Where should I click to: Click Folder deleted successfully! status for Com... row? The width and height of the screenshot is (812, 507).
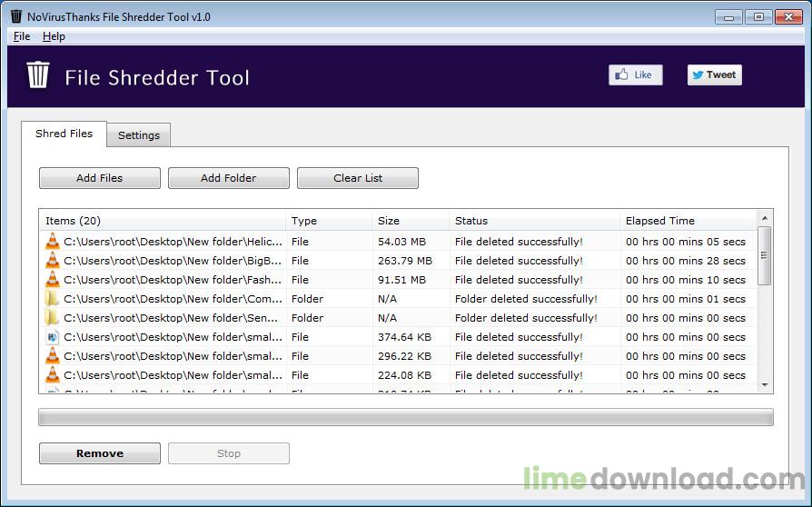pyautogui.click(x=526, y=299)
